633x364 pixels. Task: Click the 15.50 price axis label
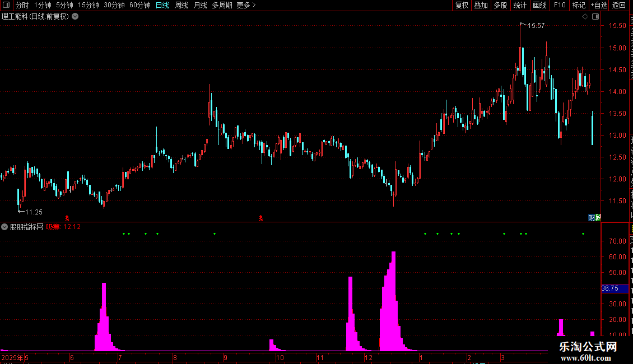pos(617,25)
